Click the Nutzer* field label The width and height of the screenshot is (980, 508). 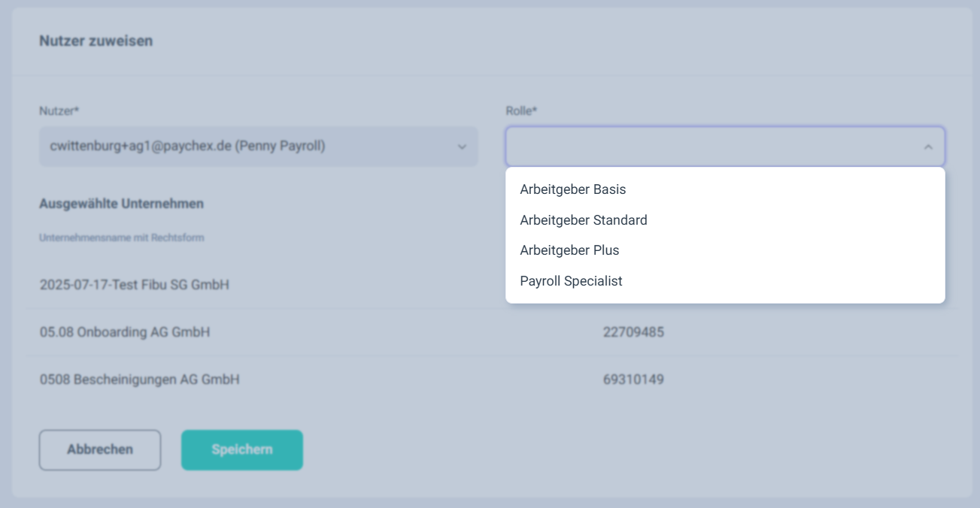click(59, 111)
